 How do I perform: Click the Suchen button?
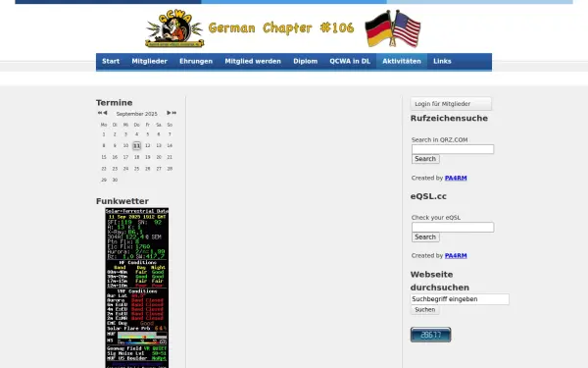point(425,310)
